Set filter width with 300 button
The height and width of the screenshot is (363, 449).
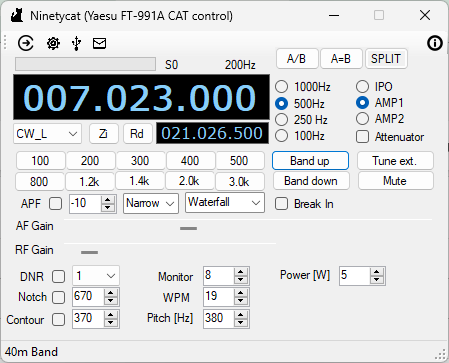pos(140,161)
